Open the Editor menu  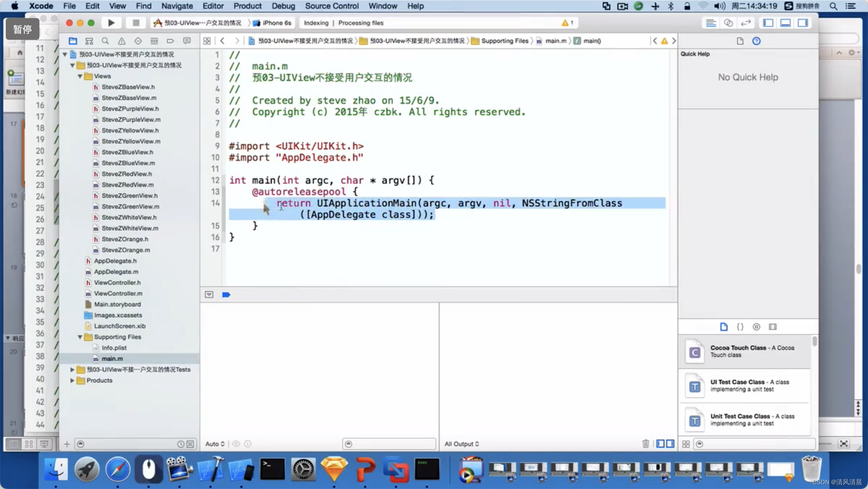point(213,6)
